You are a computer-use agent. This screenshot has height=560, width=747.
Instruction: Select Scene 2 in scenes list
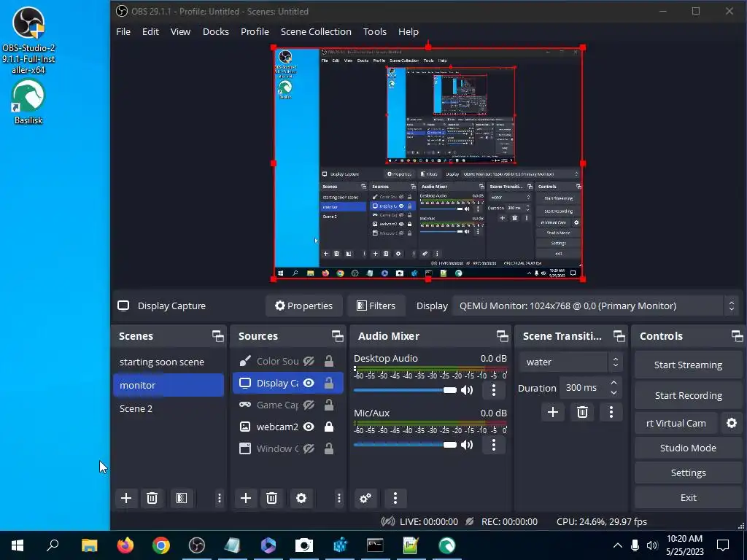tap(169, 408)
